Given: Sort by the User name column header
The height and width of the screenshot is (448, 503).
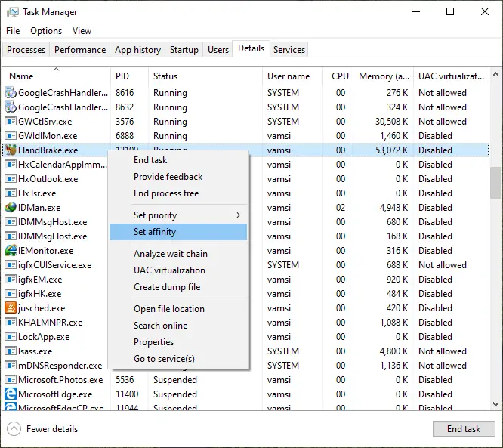Looking at the screenshot, I should 293,76.
